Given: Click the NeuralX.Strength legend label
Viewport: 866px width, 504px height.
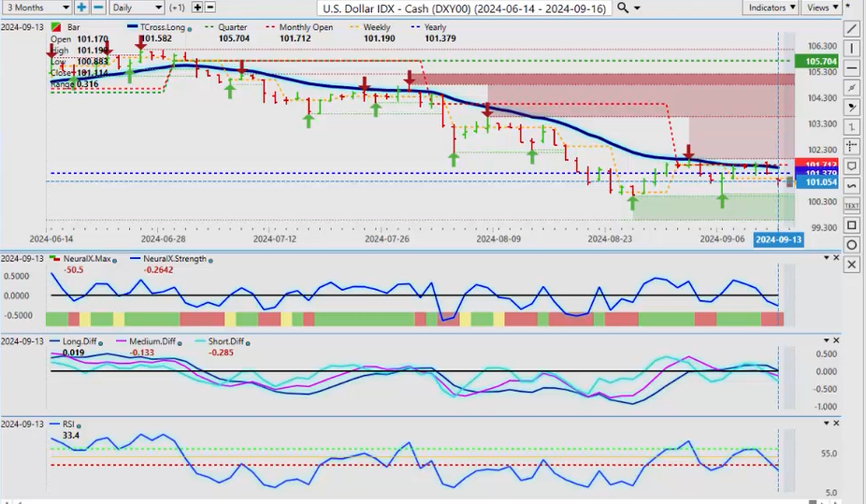Looking at the screenshot, I should point(175,259).
